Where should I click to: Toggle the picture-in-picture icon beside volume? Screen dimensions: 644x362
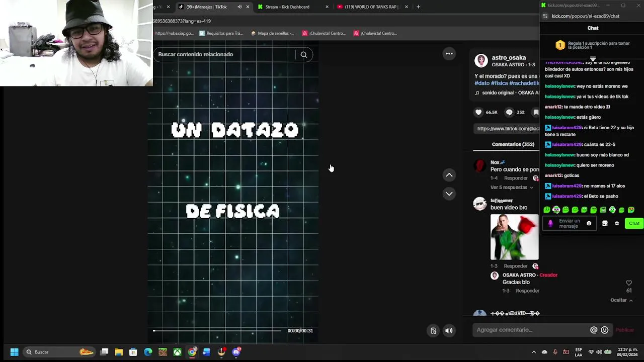point(433,331)
